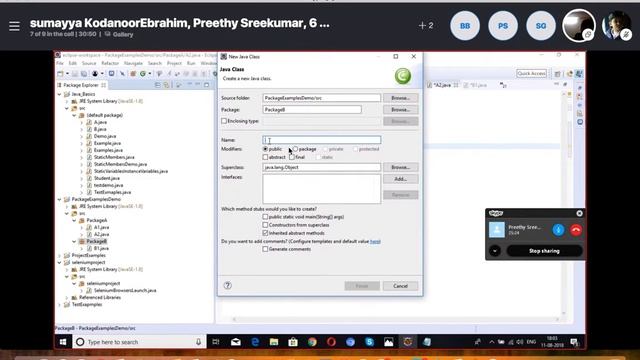Viewport: 640px width, 360px height.
Task: Open the Eclipse Navigate menu
Action: coord(133,63)
